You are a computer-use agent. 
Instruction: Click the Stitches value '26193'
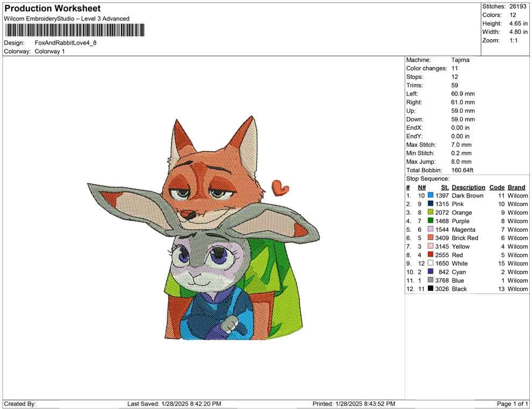tap(517, 6)
